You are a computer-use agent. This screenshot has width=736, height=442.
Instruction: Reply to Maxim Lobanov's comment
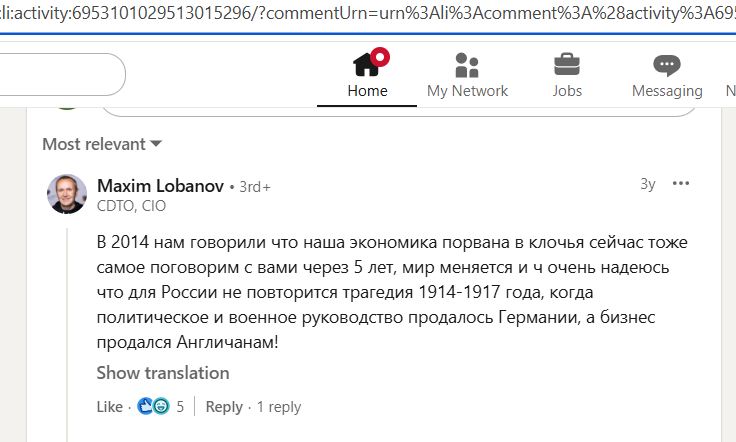(x=224, y=407)
